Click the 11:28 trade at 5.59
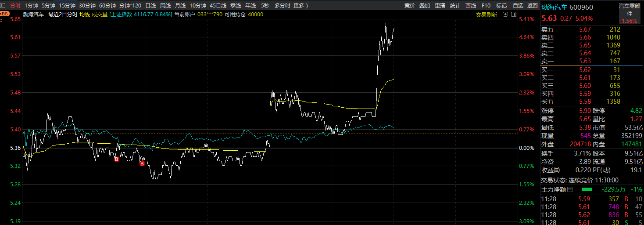644x225 pixels. [584, 199]
